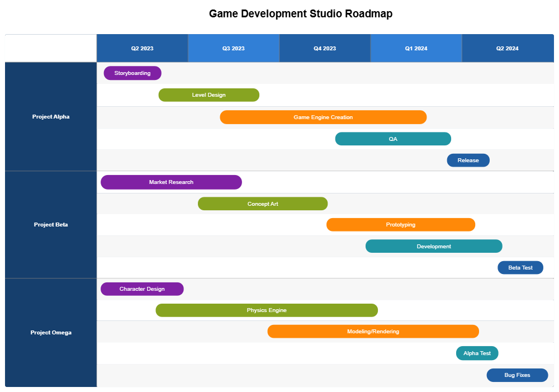The image size is (559, 392).
Task: Select the Alpha Test bar
Action: (x=477, y=353)
